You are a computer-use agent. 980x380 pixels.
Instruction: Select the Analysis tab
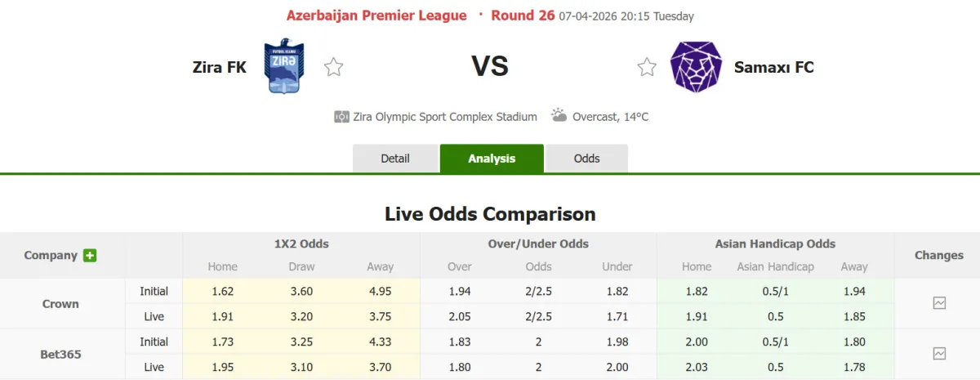(492, 159)
